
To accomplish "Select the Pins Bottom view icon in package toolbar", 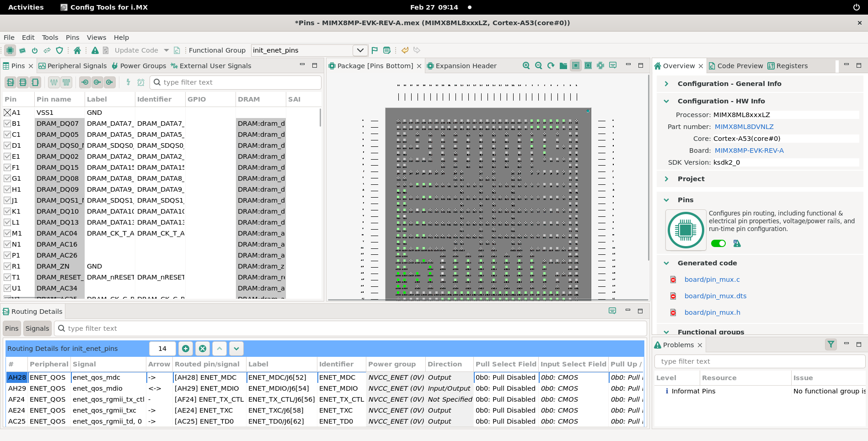I will (x=576, y=65).
